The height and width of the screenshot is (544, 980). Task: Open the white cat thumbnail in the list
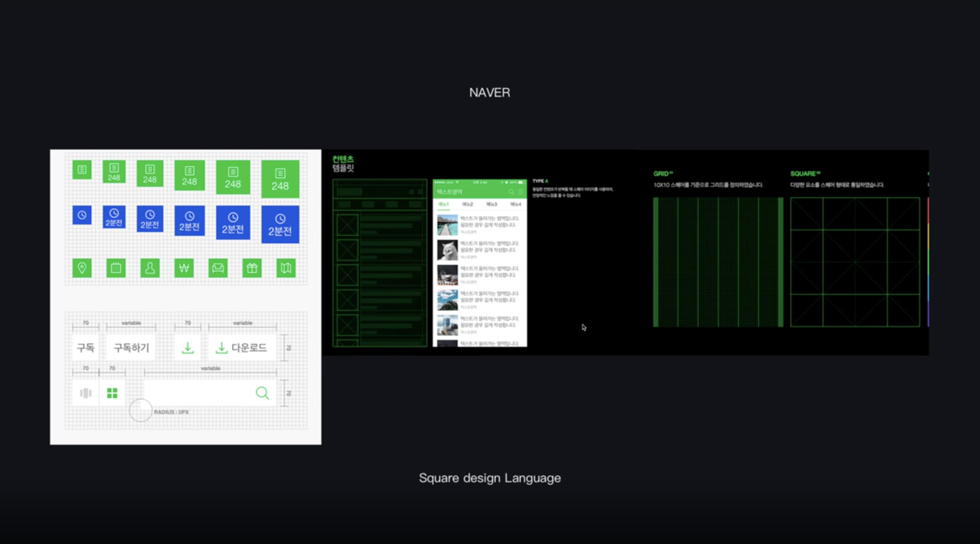click(x=447, y=251)
